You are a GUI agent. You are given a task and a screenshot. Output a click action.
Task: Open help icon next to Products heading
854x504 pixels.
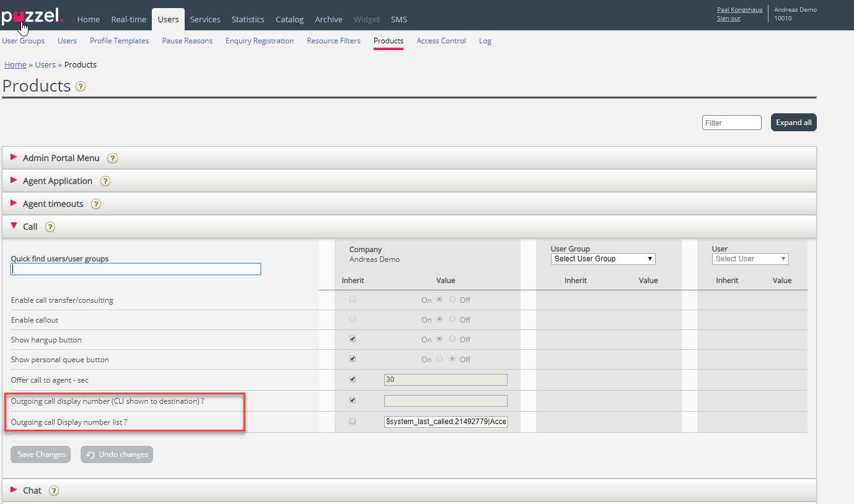(x=81, y=87)
